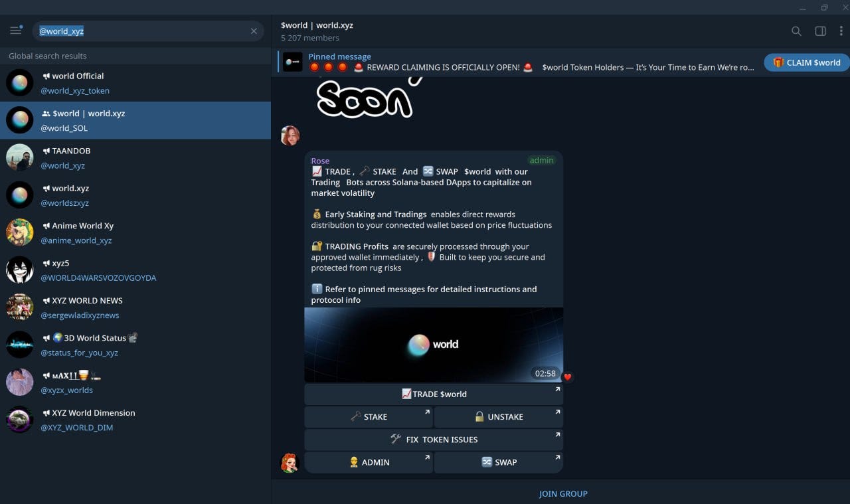Open the xyz5 channel result

135,270
